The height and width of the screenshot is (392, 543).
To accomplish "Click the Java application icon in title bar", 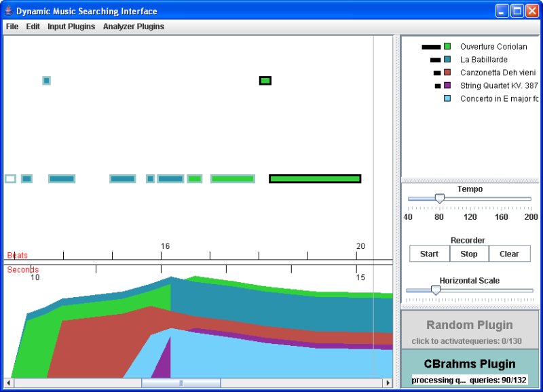I will [8, 11].
